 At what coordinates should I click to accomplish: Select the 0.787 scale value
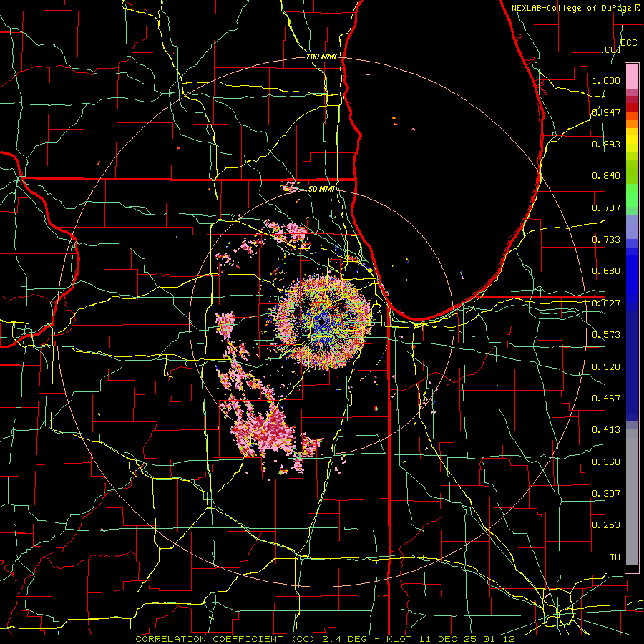[x=606, y=208]
